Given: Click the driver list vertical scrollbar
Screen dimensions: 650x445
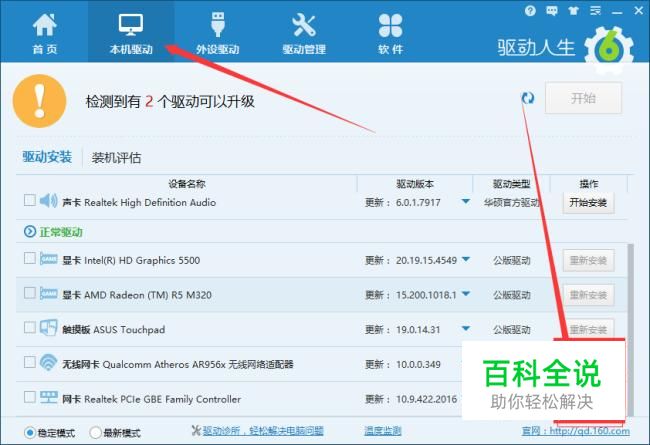Looking at the screenshot, I should pos(631,330).
